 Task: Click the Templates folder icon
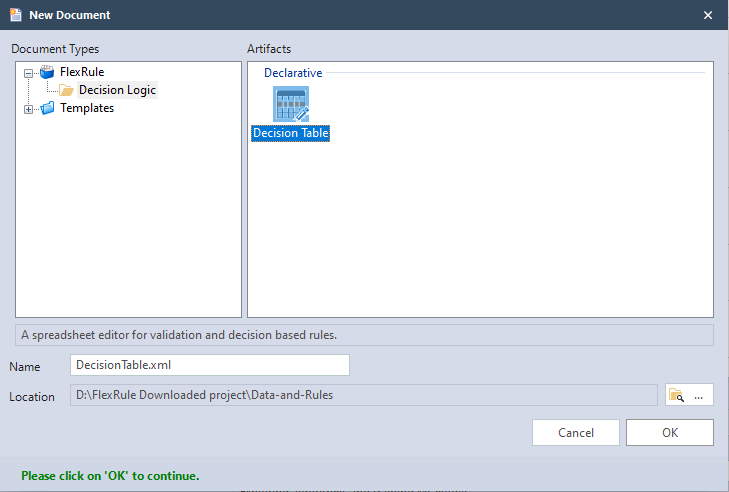pos(47,108)
